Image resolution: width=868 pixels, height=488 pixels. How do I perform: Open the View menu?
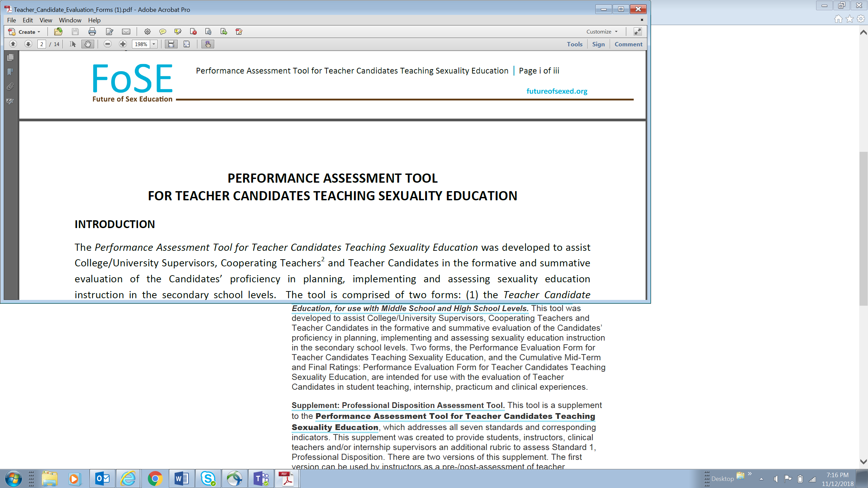click(x=45, y=20)
